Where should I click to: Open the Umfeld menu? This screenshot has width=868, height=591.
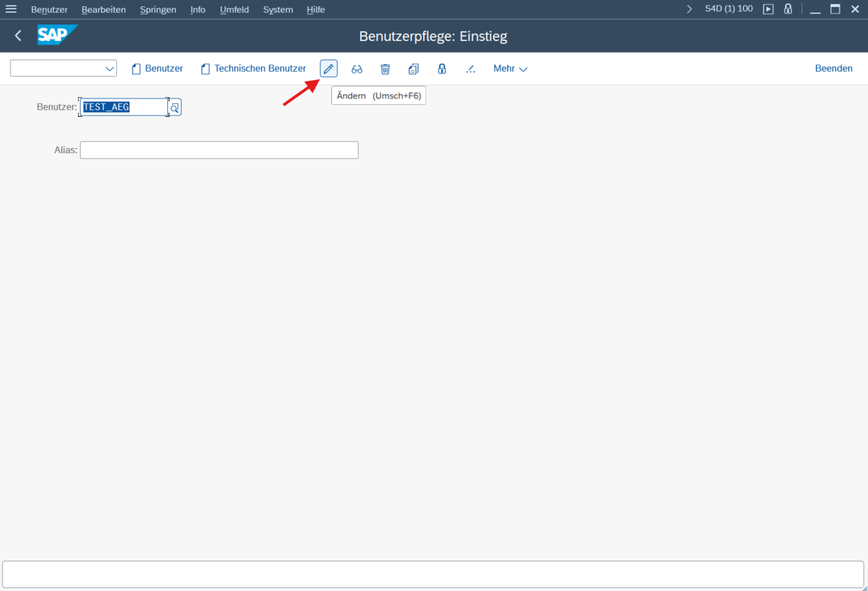[234, 9]
